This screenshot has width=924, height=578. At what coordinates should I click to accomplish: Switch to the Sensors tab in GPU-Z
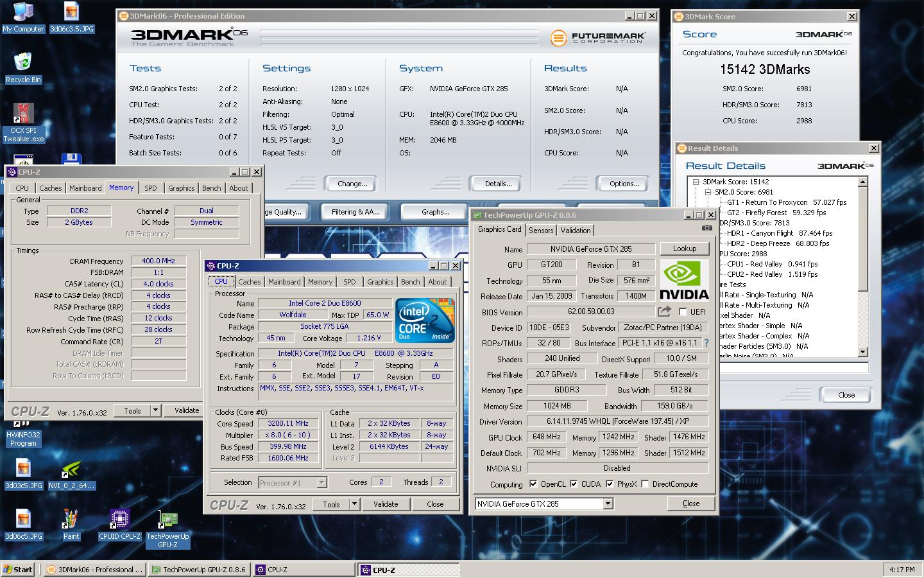click(x=541, y=231)
